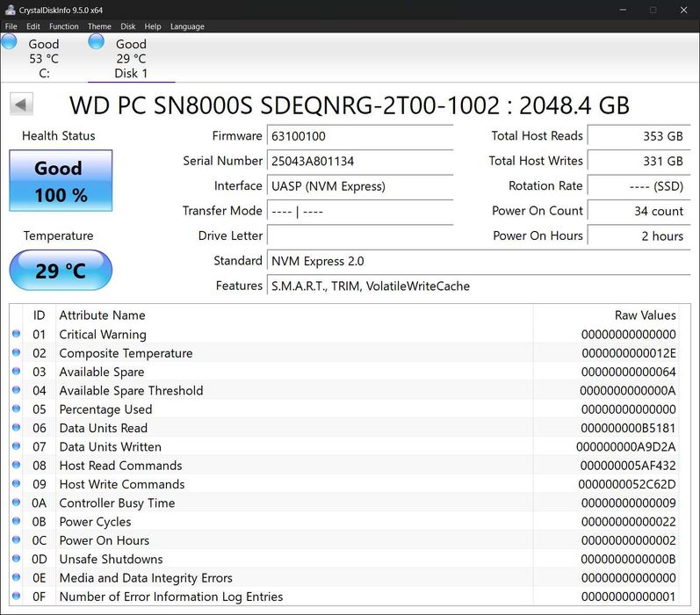Viewport: 700px width, 615px height.
Task: Select the Data Units Written raw value 000000000A9D2A
Action: (626, 447)
